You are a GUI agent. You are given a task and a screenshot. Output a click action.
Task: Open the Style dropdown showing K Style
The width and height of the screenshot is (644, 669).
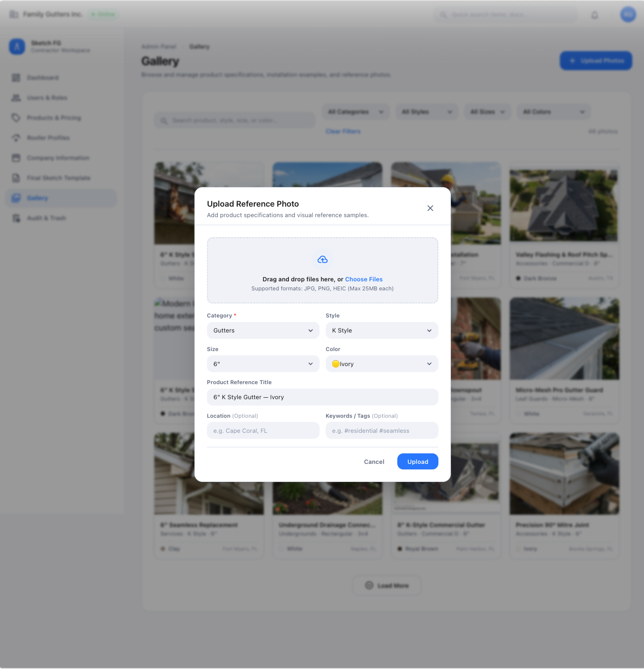(382, 330)
